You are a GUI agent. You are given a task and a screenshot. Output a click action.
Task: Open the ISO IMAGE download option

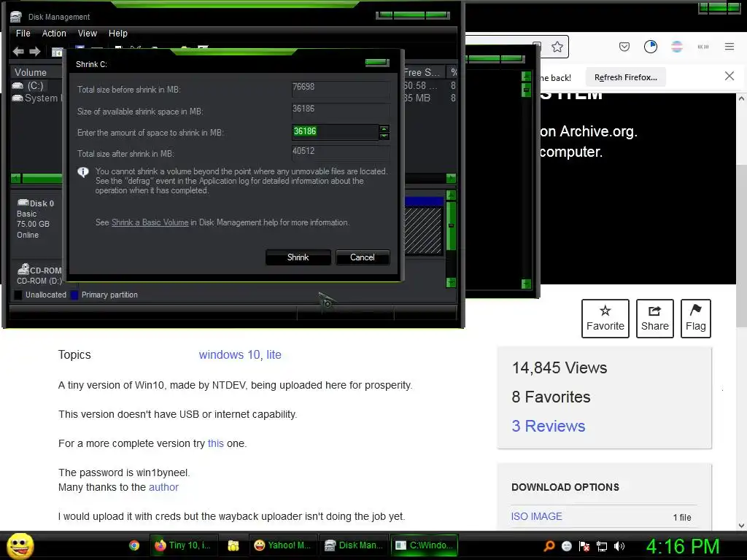click(536, 517)
